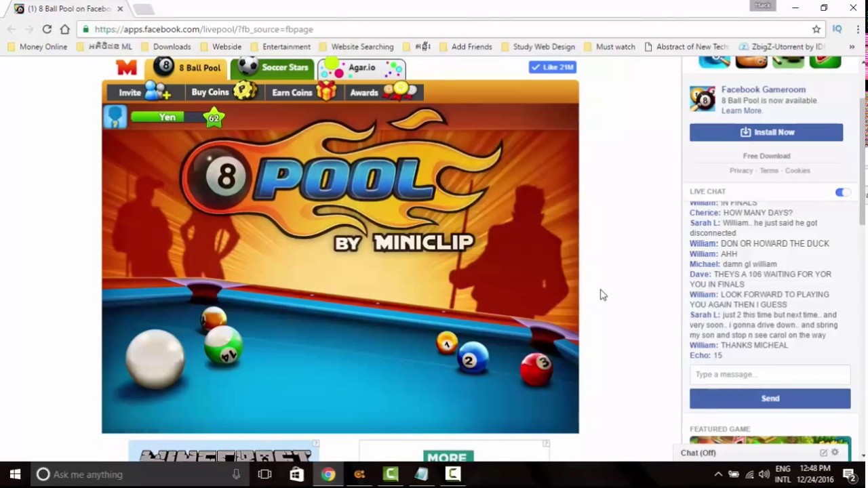Open Task View on the taskbar
Screen dimensions: 868x488
pyautogui.click(x=264, y=474)
